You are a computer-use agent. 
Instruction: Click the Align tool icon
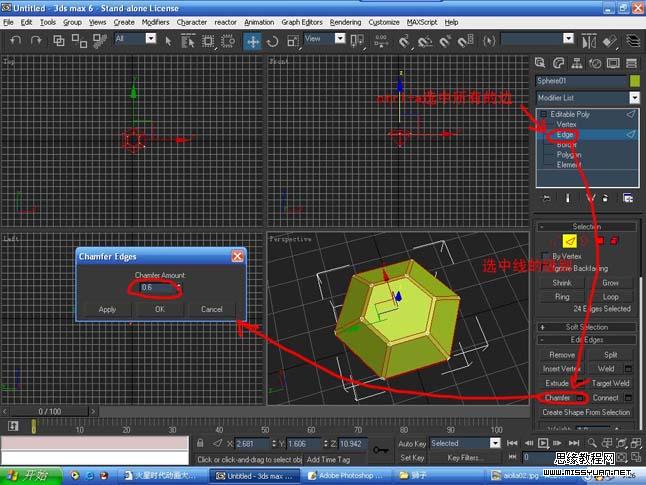point(609,41)
